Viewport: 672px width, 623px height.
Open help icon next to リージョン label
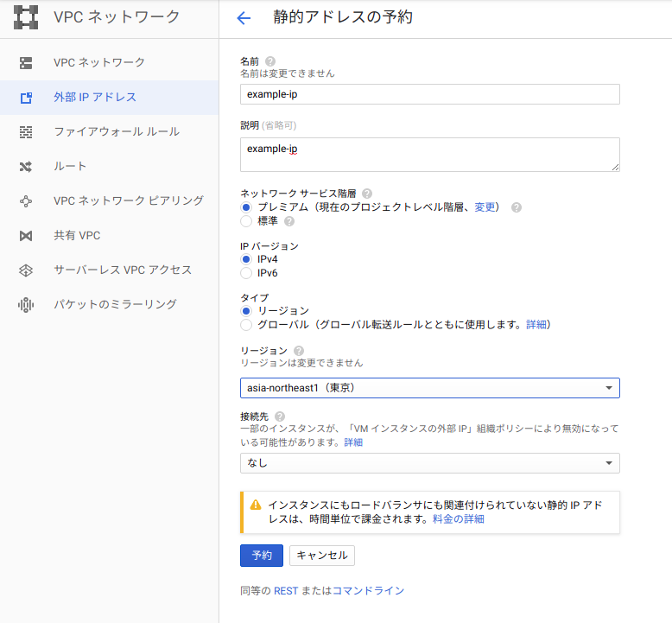click(x=299, y=351)
